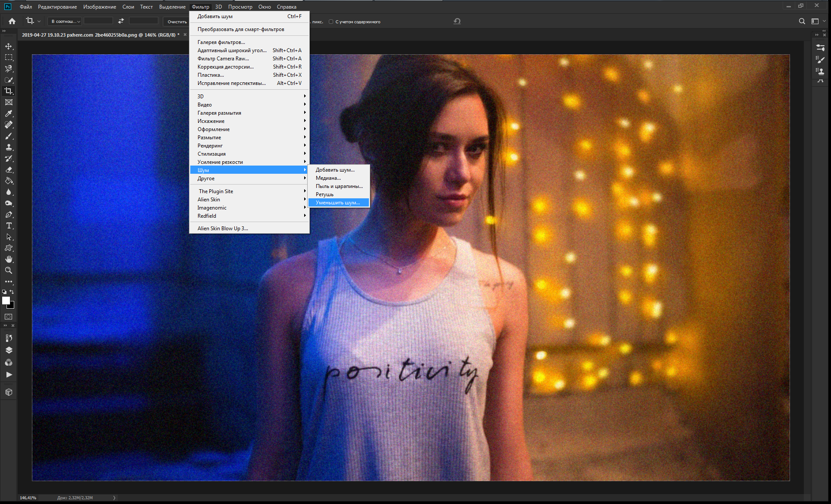The width and height of the screenshot is (831, 504).
Task: Select the Type tool
Action: pos(8,226)
